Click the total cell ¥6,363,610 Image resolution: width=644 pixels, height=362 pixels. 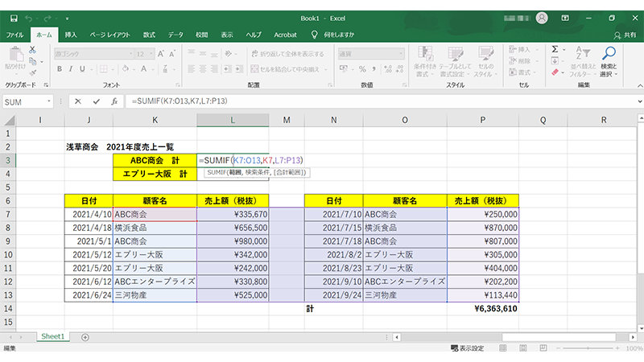click(x=483, y=309)
